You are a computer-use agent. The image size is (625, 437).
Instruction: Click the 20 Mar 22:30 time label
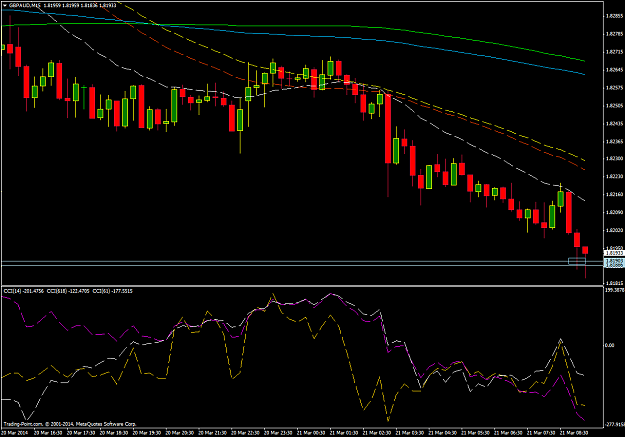click(246, 433)
